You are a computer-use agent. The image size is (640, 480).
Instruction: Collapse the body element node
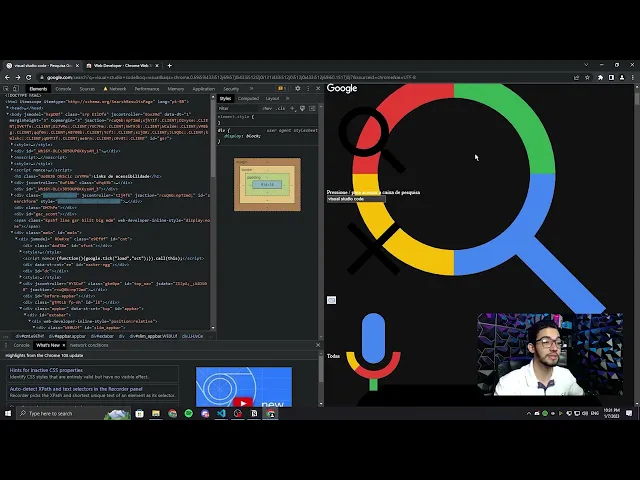(8, 114)
